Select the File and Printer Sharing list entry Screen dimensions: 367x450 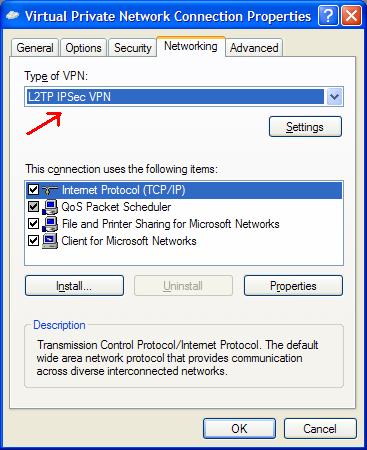[184, 224]
